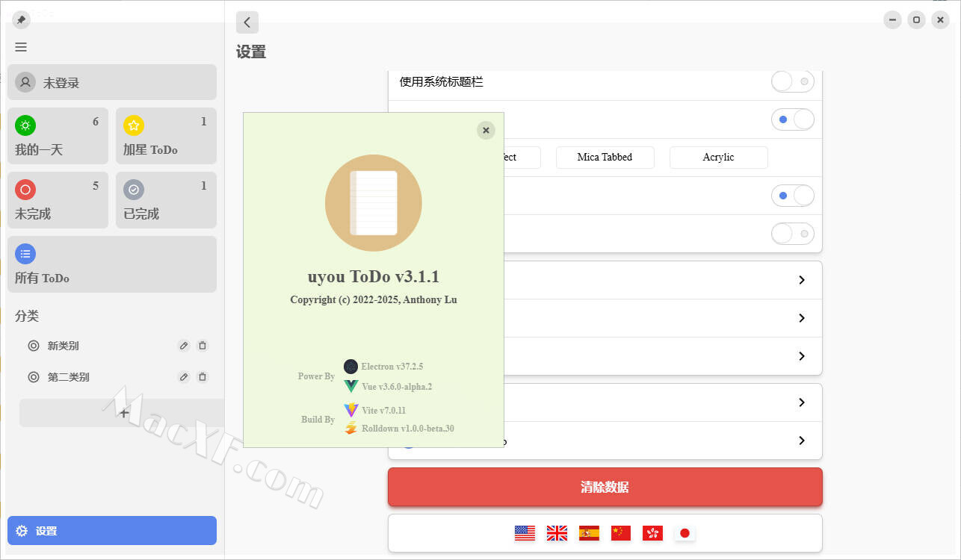Click the Rolldown v1.0.0-beta.30 label
961x560 pixels.
pos(408,429)
